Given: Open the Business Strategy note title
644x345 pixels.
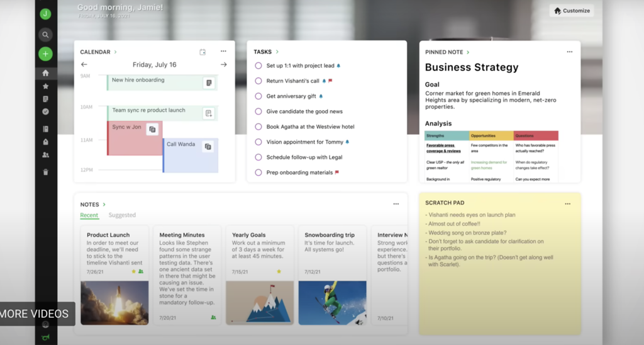Looking at the screenshot, I should 472,67.
